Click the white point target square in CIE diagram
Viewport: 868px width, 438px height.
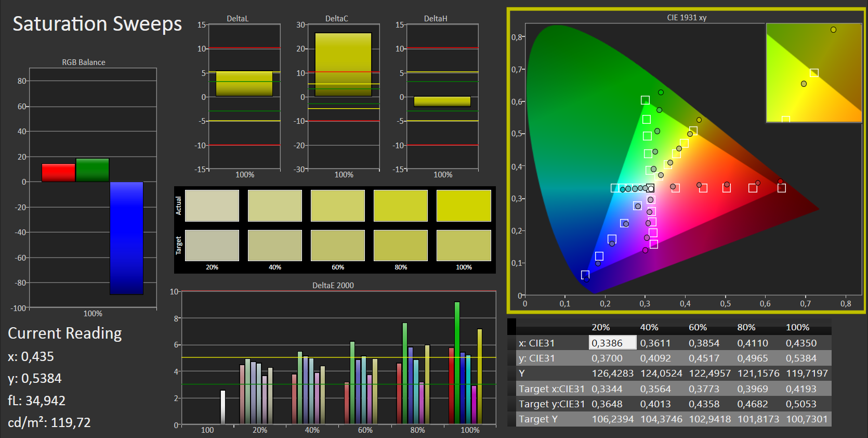pyautogui.click(x=650, y=188)
